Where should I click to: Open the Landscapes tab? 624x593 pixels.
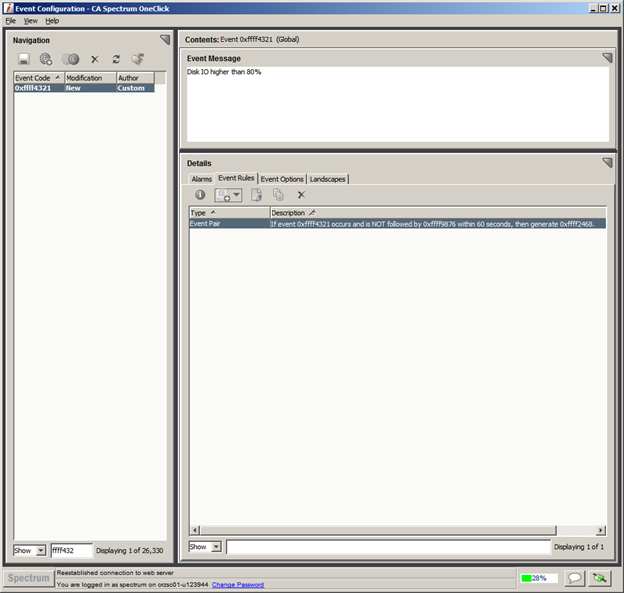[x=328, y=179]
